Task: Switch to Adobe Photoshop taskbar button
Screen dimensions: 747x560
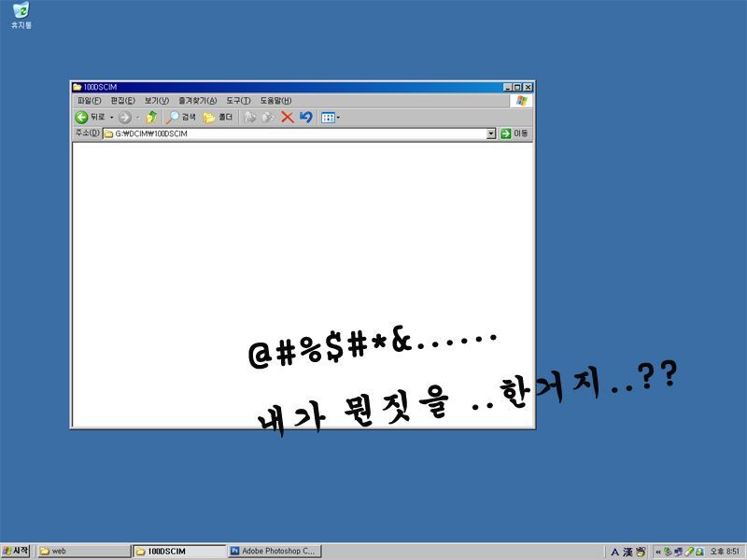Action: point(275,552)
